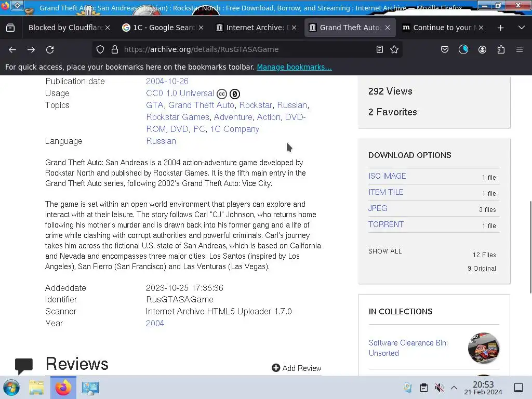Image resolution: width=532 pixels, height=399 pixels.
Task: Unmute via the volume tray icon
Action: (439, 388)
